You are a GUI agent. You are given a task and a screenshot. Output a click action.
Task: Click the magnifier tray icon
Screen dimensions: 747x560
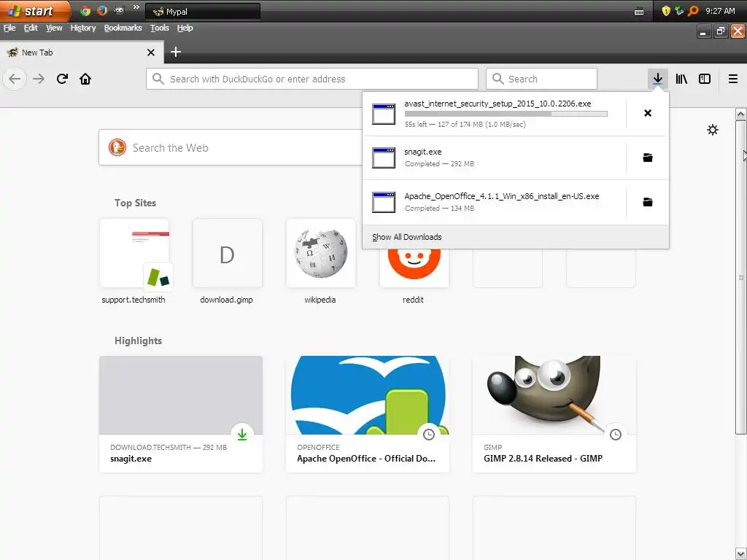(x=693, y=11)
